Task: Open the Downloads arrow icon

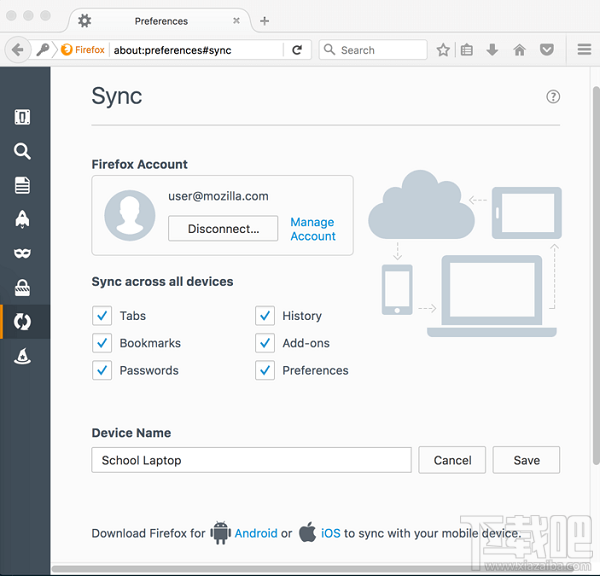Action: click(492, 50)
